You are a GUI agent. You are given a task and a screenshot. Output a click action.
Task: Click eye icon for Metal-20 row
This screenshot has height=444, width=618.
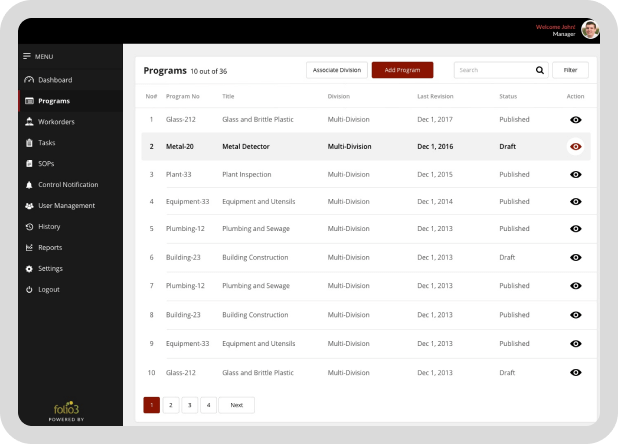[x=575, y=146]
